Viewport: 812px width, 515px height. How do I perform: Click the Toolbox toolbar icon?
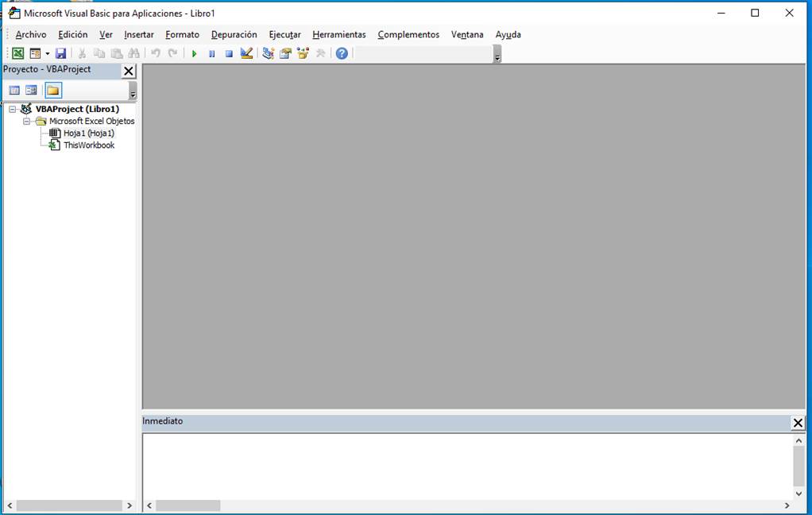[x=320, y=53]
